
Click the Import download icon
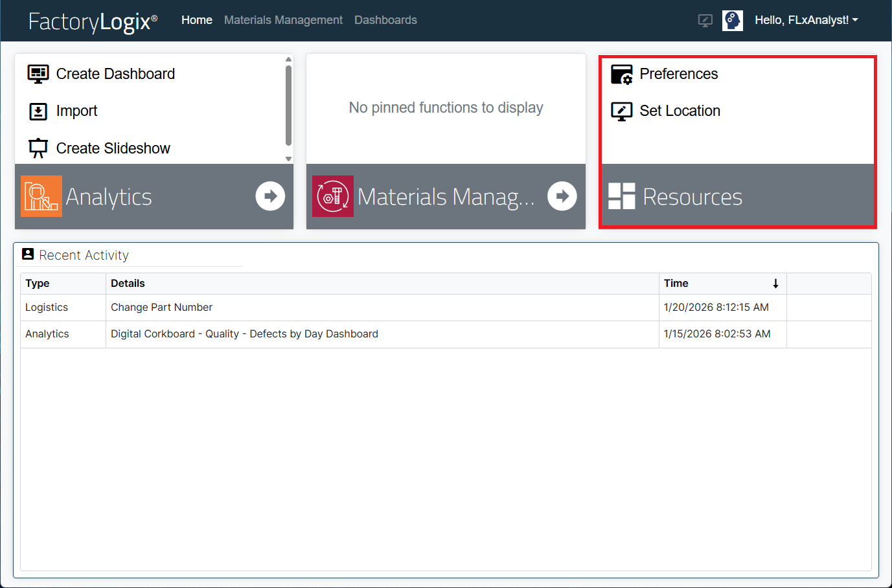point(38,111)
